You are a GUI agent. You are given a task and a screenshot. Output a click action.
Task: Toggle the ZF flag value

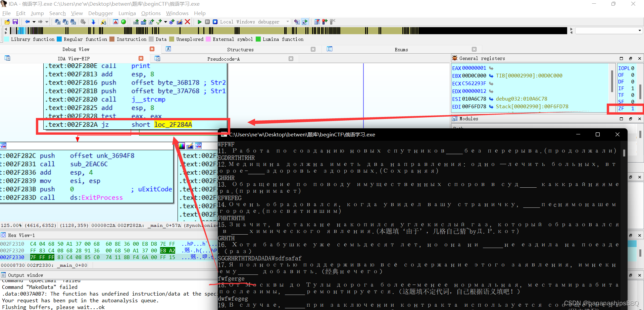click(x=633, y=109)
